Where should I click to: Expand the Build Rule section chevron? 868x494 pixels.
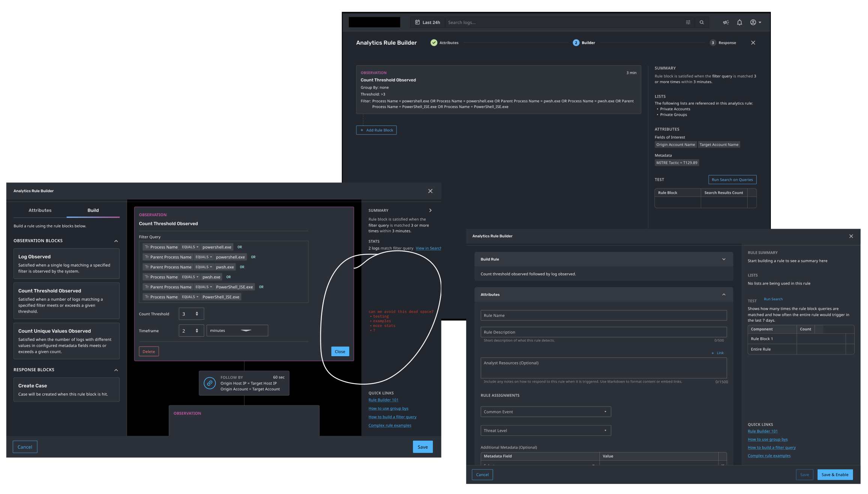pyautogui.click(x=724, y=259)
